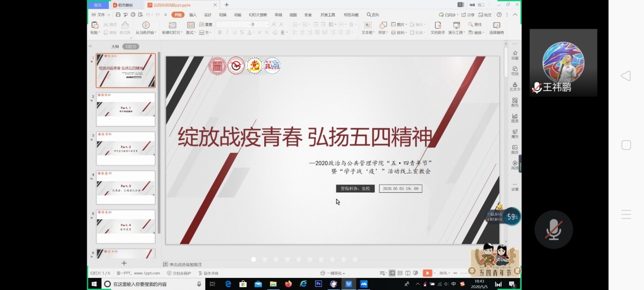The image size is (644, 290).
Task: Open the 艺术字 word art side panel
Action: 515,86
